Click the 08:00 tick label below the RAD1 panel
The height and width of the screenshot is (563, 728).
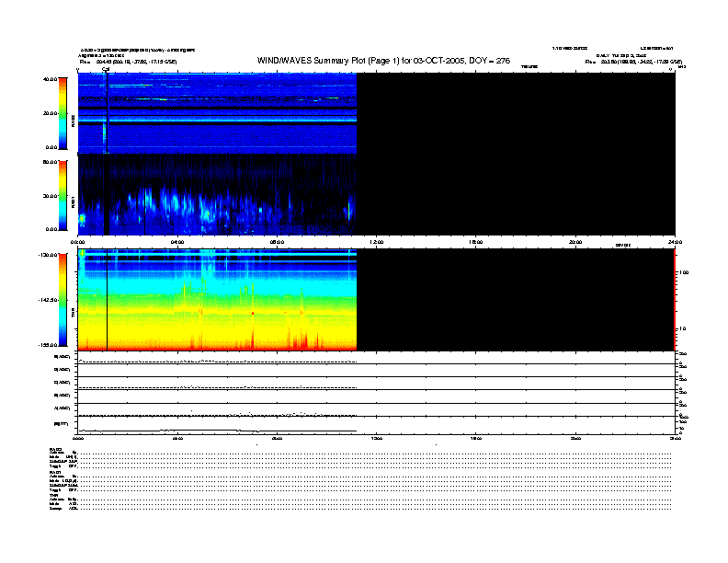[277, 242]
